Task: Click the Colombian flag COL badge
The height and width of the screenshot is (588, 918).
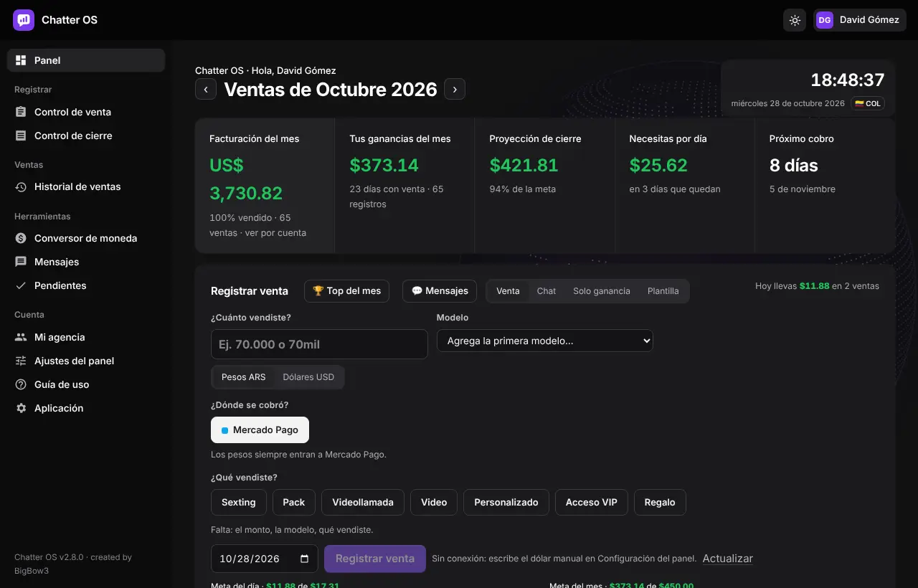Action: point(868,103)
